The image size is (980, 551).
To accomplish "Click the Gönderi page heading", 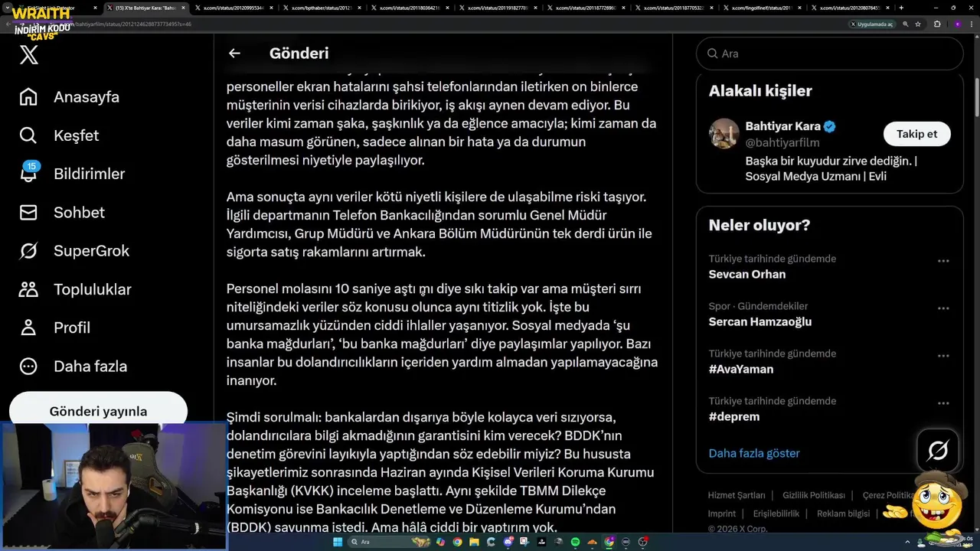I will pos(299,54).
